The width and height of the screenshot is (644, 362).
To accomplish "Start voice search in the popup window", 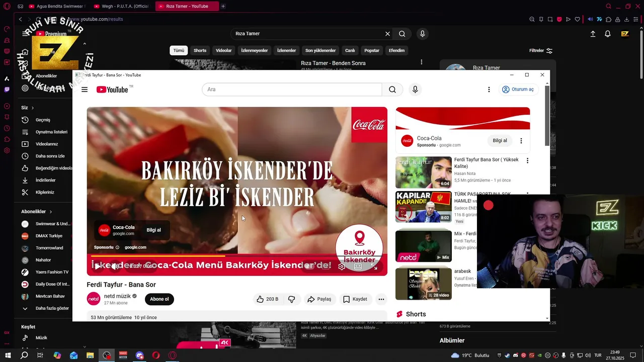I will (x=415, y=89).
